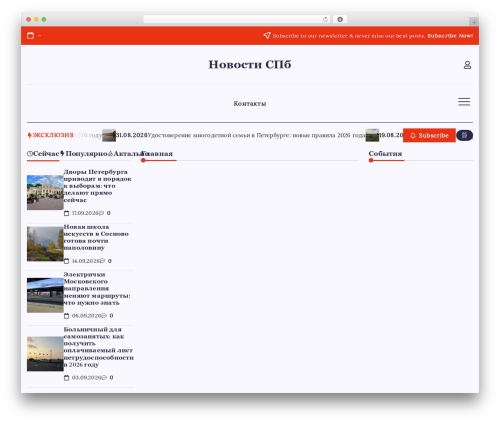The width and height of the screenshot is (500, 423).
Task: Open a new browser tab
Action: pyautogui.click(x=474, y=22)
